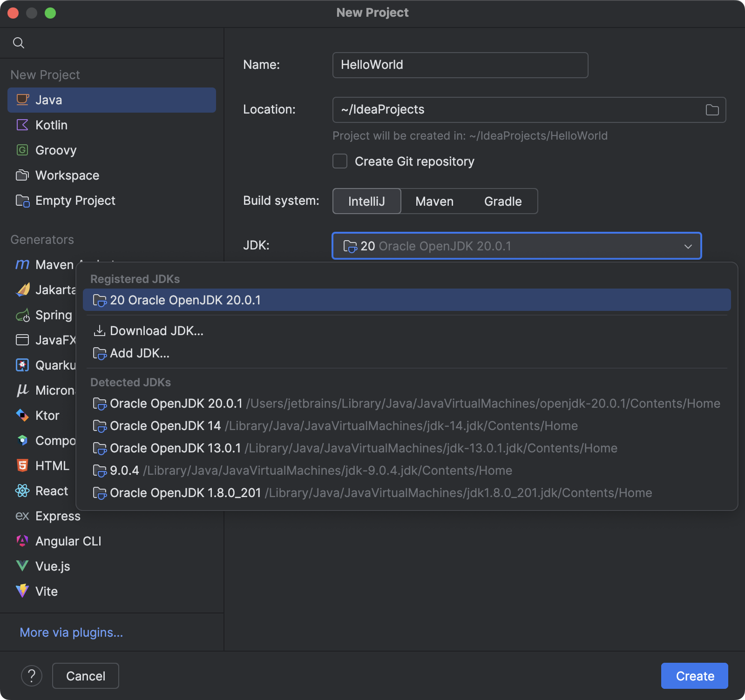Click the Spring generator icon
This screenshot has height=700, width=745.
coord(22,315)
